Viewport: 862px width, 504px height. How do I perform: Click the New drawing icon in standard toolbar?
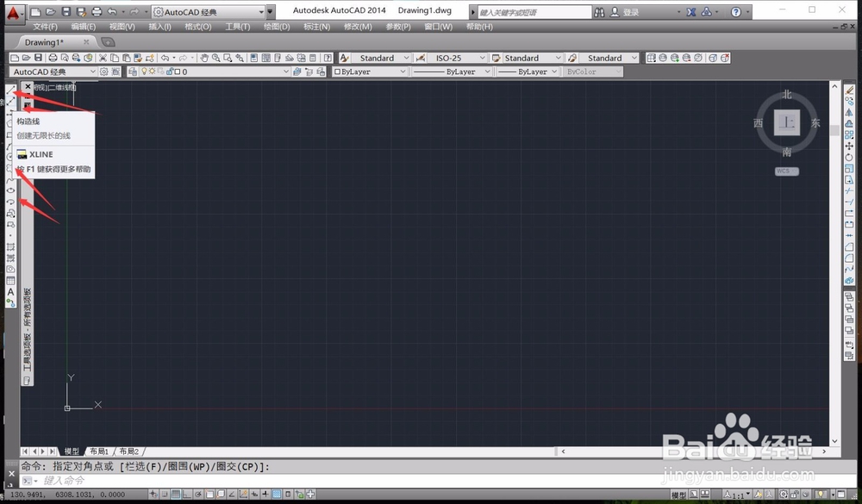click(x=15, y=58)
